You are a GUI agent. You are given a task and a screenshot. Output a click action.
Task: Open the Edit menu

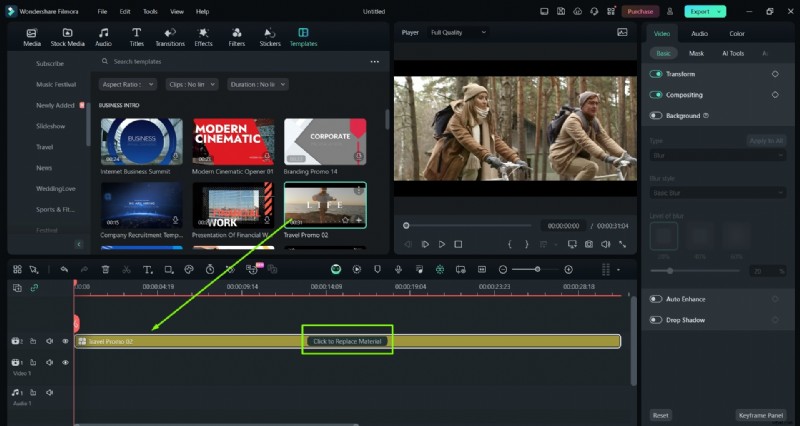pos(125,11)
